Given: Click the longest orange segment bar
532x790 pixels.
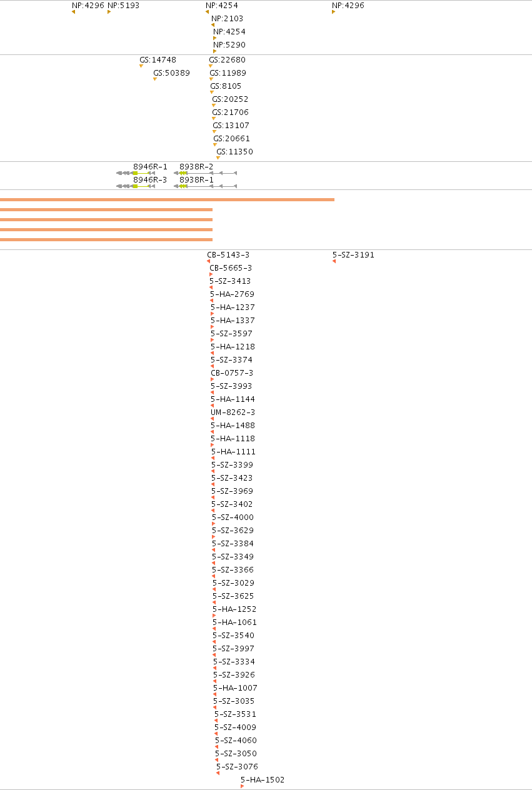Looking at the screenshot, I should 167,199.
